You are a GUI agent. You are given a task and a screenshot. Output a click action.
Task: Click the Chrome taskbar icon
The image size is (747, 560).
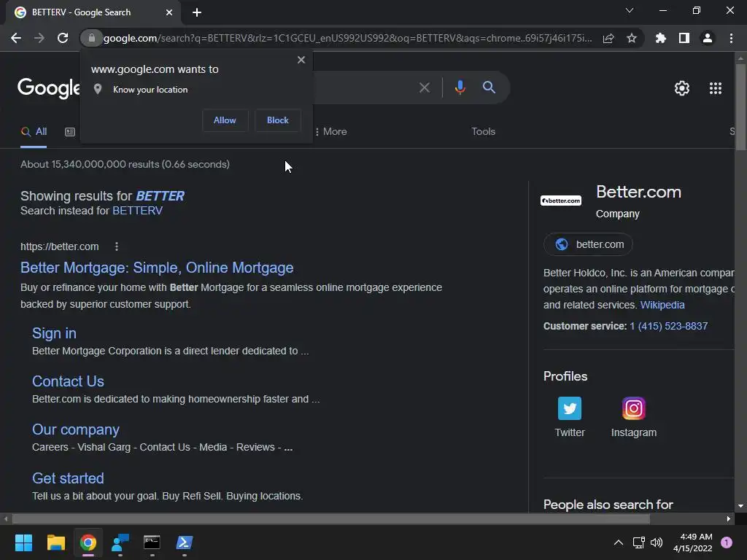tap(88, 542)
